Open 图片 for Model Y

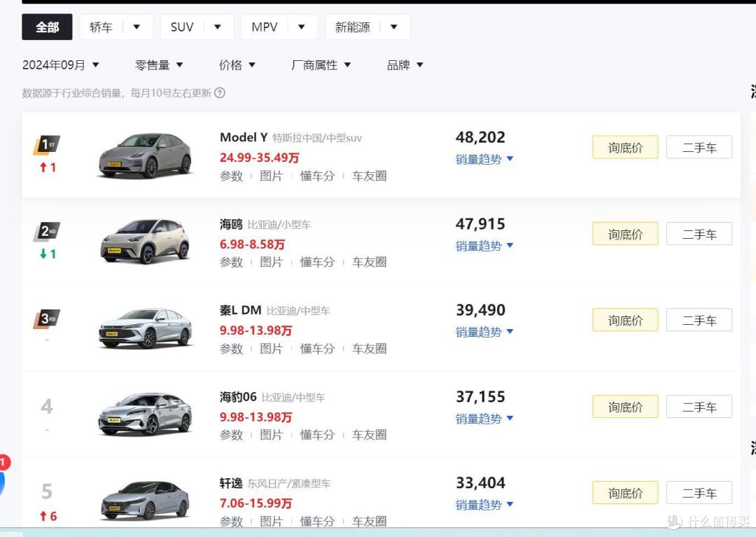[x=271, y=176]
